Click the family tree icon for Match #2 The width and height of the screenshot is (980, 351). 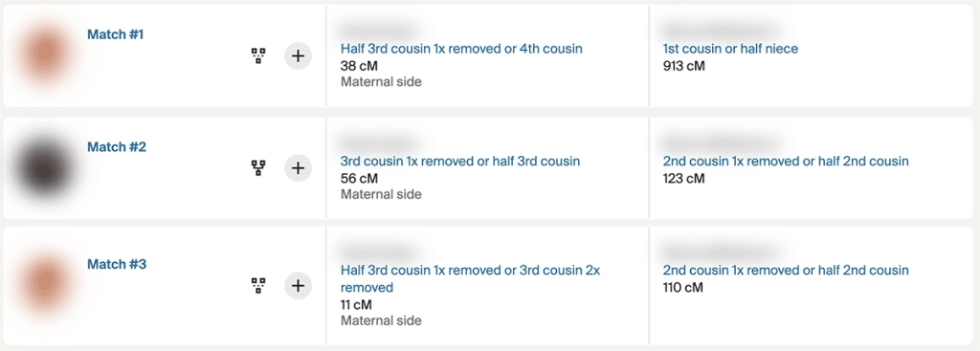[258, 167]
